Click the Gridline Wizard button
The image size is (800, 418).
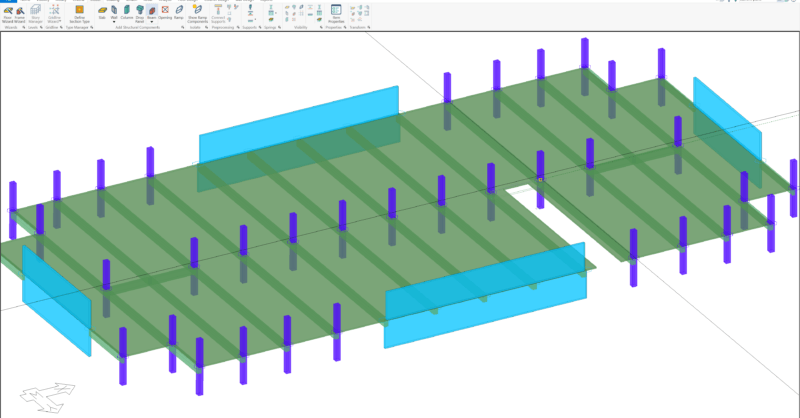tap(55, 10)
